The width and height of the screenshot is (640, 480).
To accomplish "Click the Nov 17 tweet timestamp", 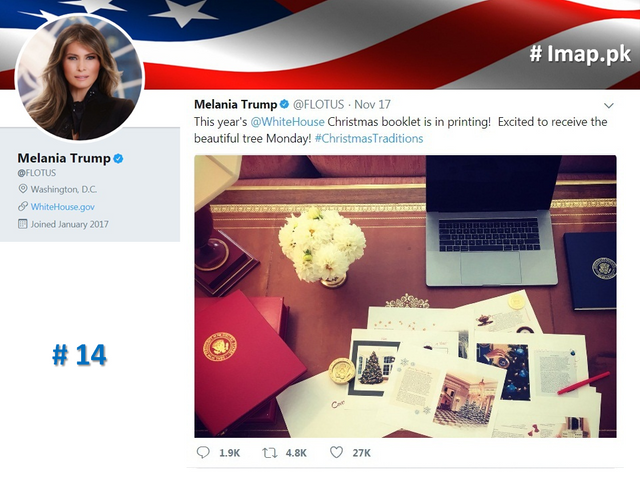I will [372, 104].
